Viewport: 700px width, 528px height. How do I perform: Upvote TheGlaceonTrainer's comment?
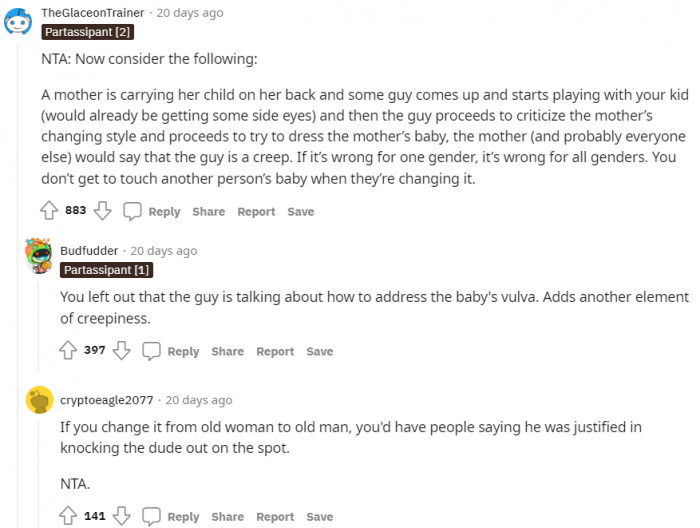pos(49,211)
